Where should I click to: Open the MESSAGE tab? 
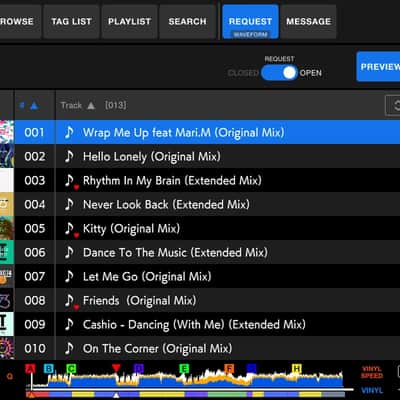309,22
